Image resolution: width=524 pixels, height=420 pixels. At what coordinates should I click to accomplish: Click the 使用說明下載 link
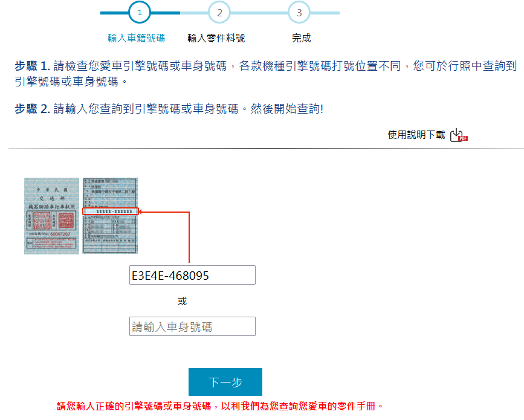(416, 135)
